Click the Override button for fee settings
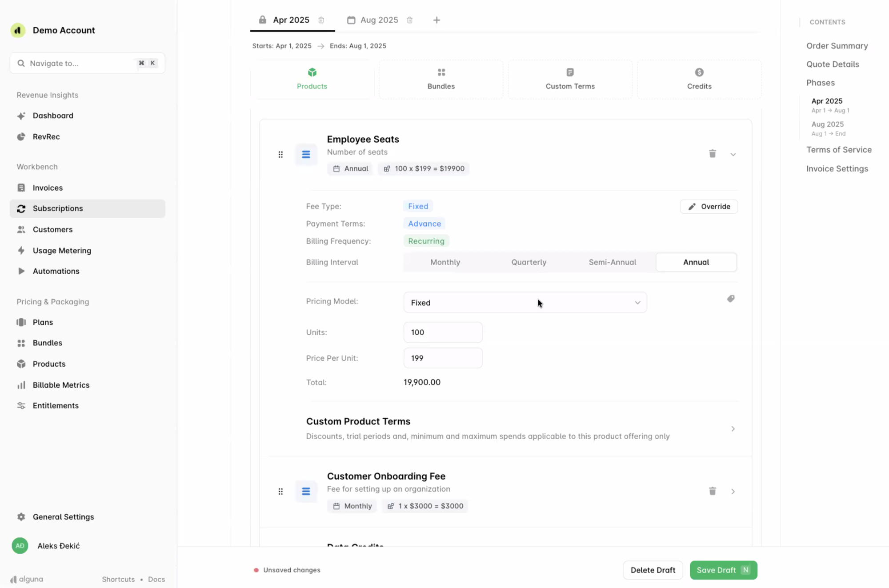Viewport: 889px width, 588px height. click(x=709, y=206)
